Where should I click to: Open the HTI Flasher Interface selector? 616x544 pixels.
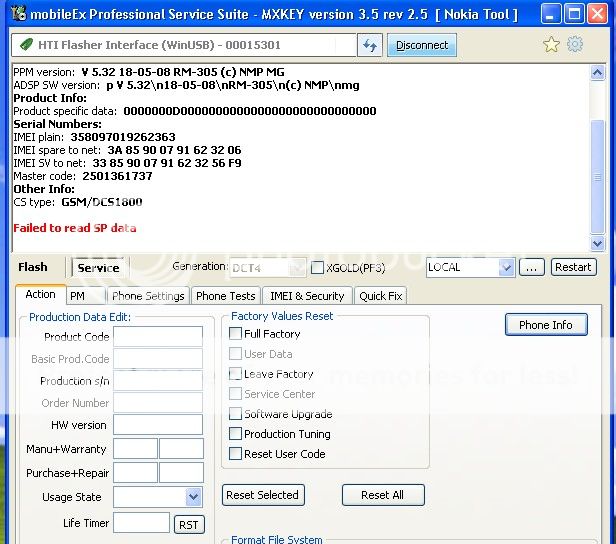point(183,45)
